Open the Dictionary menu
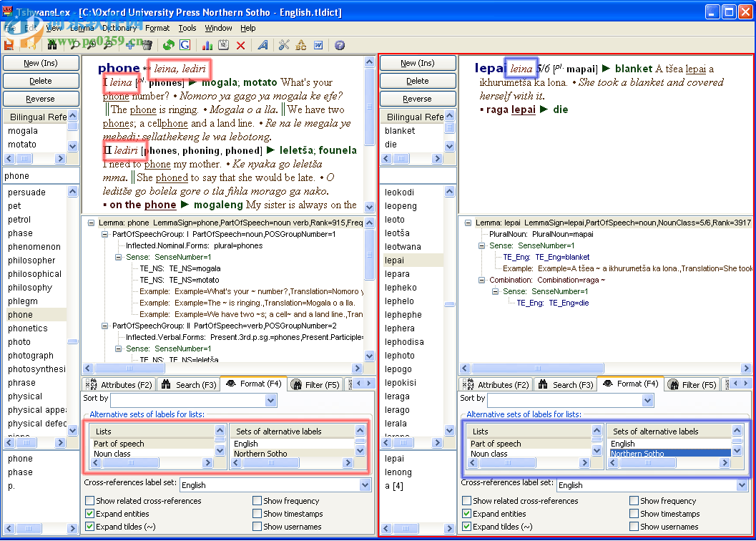Viewport: 756px width, 541px height. pyautogui.click(x=119, y=28)
